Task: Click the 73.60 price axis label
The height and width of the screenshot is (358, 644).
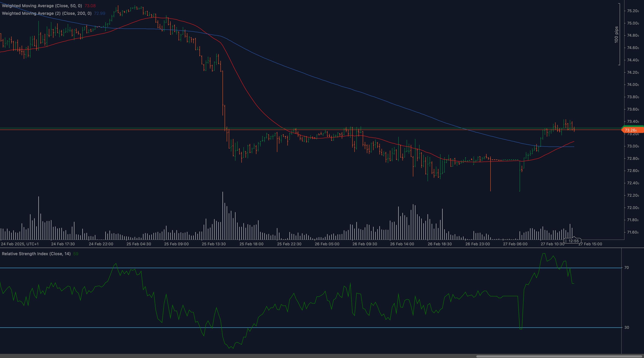Action: pos(633,109)
